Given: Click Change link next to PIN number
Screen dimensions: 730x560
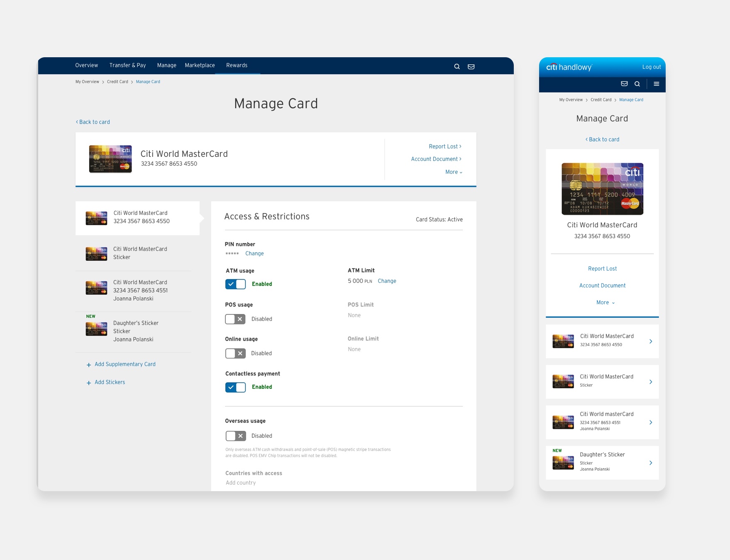Looking at the screenshot, I should point(254,253).
